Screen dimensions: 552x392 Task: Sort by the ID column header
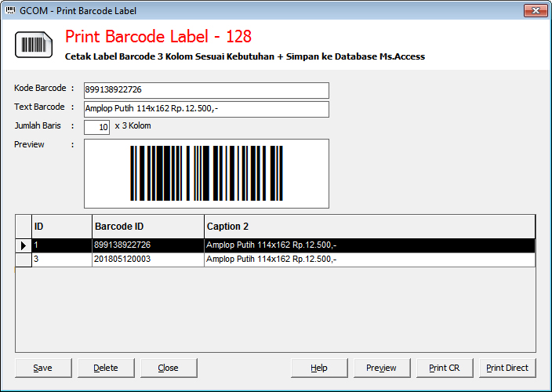61,227
